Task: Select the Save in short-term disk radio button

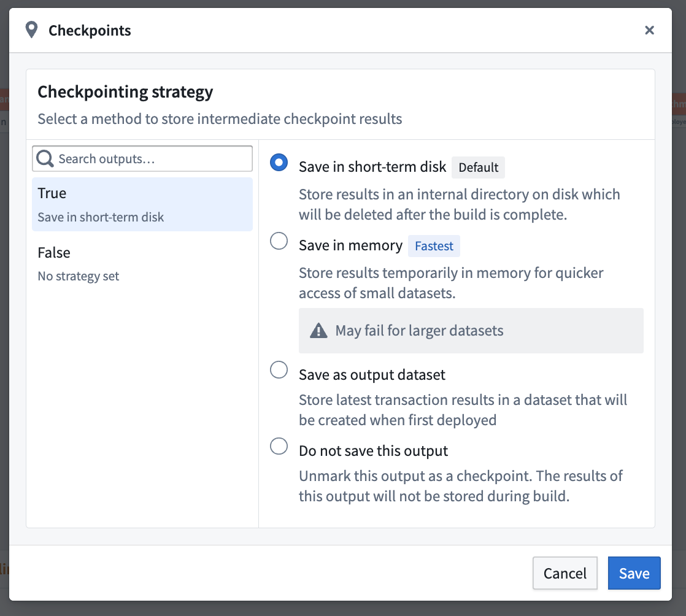Action: 279,163
